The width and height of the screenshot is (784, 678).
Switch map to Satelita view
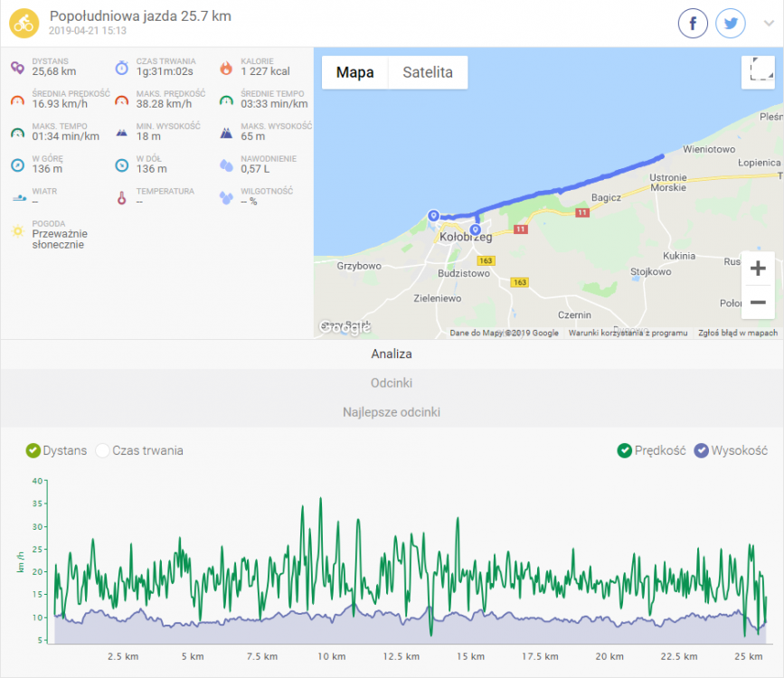(x=428, y=72)
